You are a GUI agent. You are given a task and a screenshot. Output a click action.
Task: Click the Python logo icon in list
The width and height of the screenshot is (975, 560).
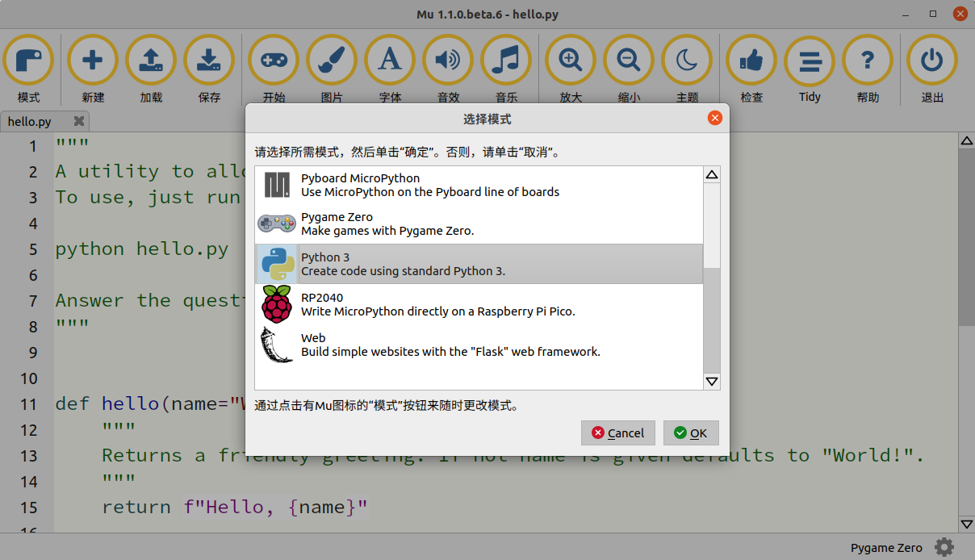pos(277,264)
